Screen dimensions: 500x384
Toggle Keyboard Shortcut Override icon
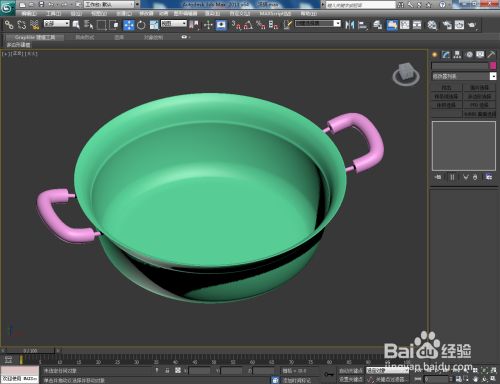221,25
